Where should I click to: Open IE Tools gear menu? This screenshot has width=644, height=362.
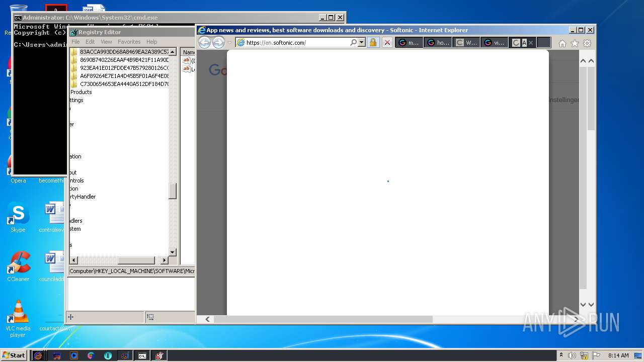[x=587, y=43]
